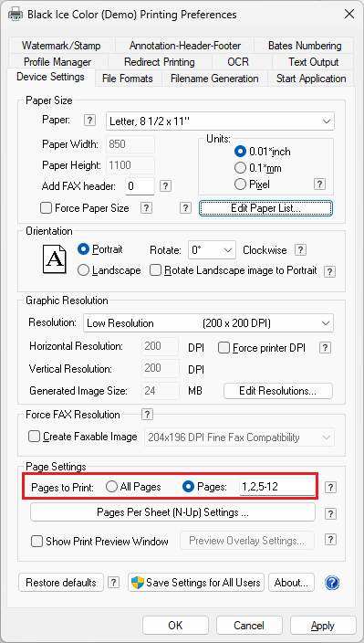Click the Paper Width field
Image resolution: width=364 pixels, height=643 pixels.
point(130,144)
